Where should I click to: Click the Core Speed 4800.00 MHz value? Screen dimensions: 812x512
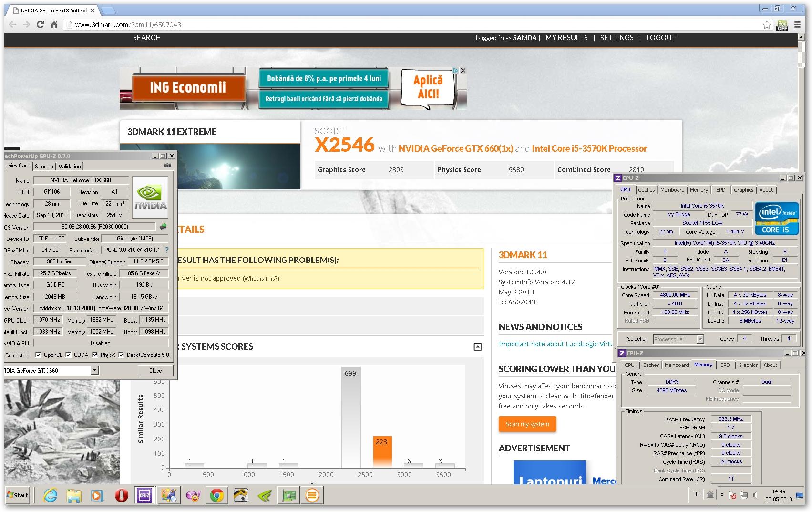pos(675,295)
